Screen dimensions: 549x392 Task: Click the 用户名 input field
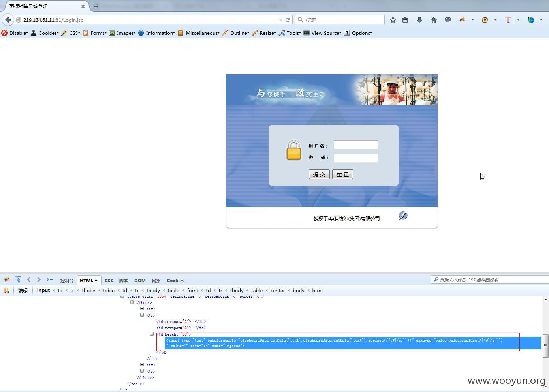(356, 145)
